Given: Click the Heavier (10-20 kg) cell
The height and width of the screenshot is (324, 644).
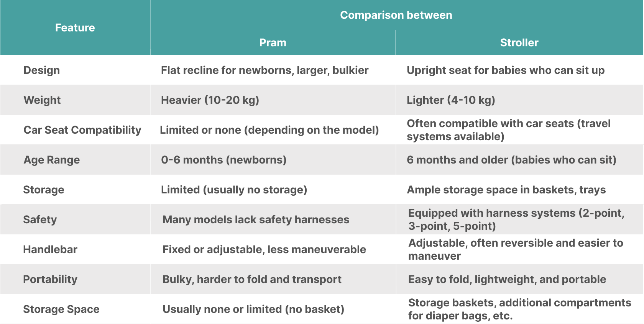Looking at the screenshot, I should coord(210,100).
